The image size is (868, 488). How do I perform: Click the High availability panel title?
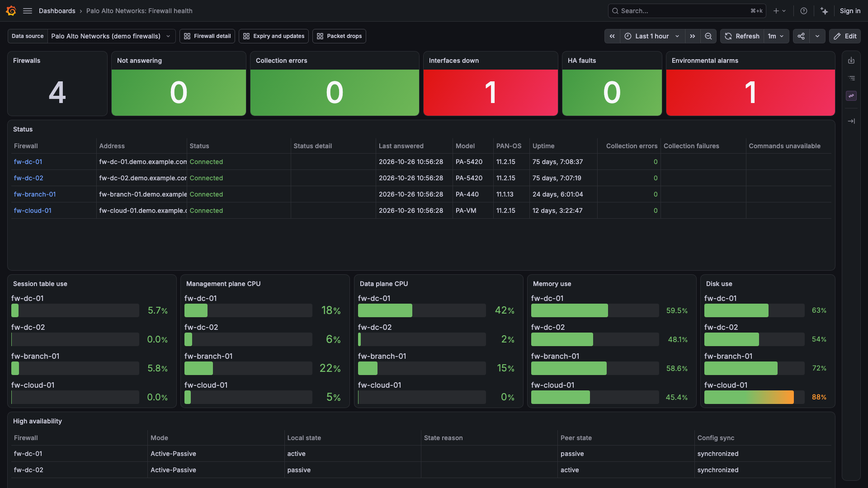(38, 421)
